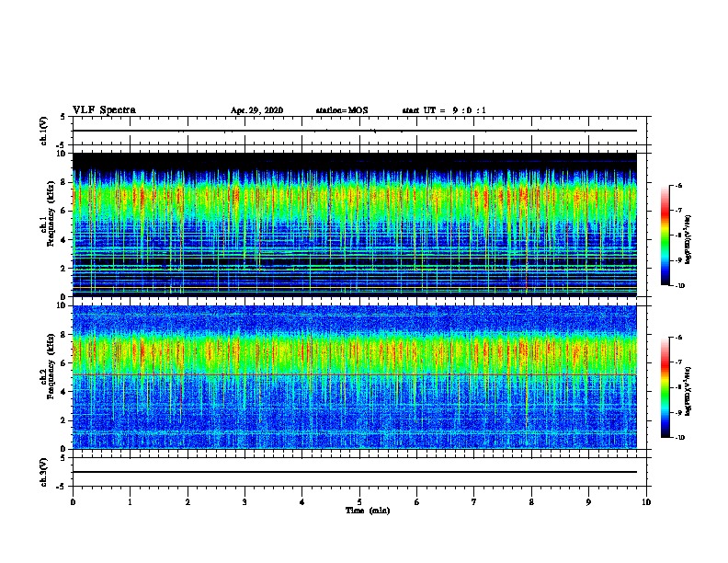Click the "2" kHz tick on ch.2 frequency axis
The width and height of the screenshot is (728, 563).
pos(64,420)
